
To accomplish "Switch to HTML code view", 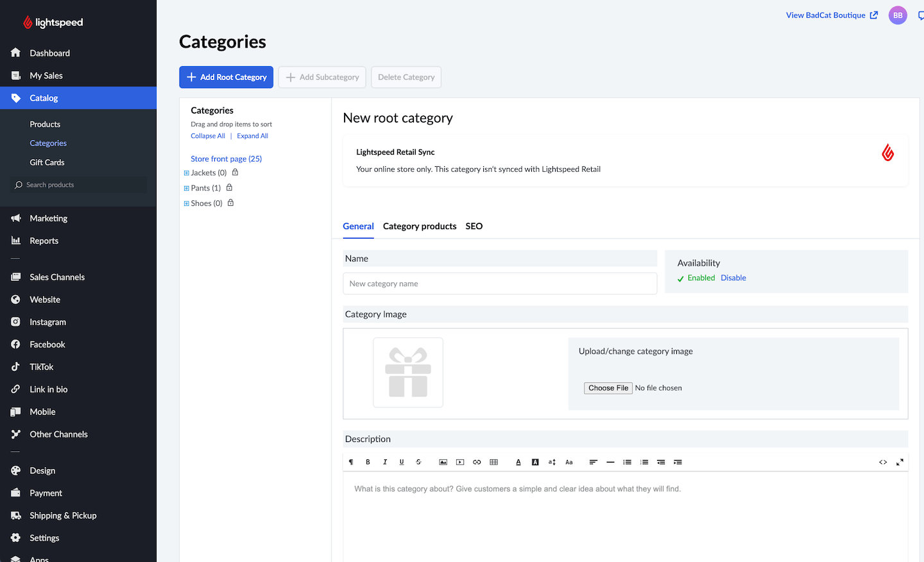I will coord(883,462).
